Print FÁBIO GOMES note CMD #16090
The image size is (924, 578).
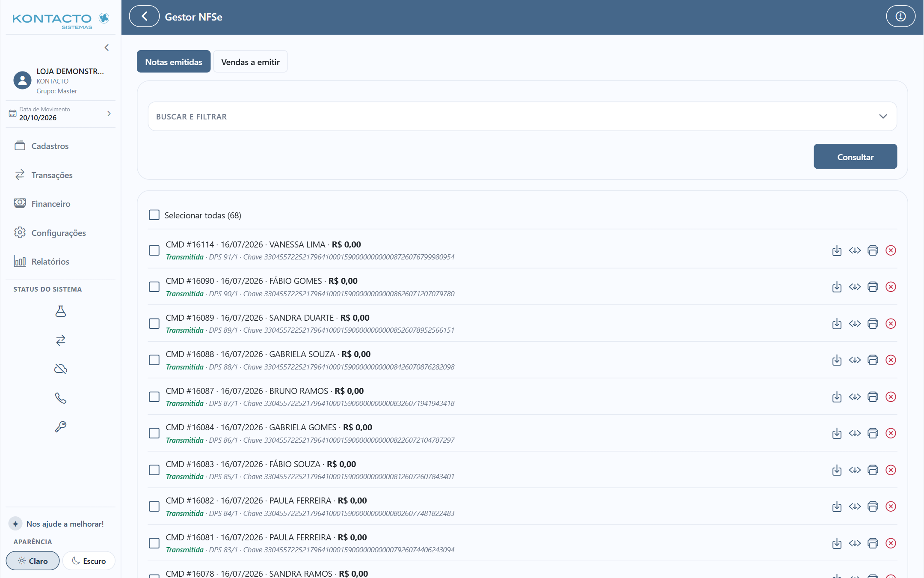coord(873,287)
